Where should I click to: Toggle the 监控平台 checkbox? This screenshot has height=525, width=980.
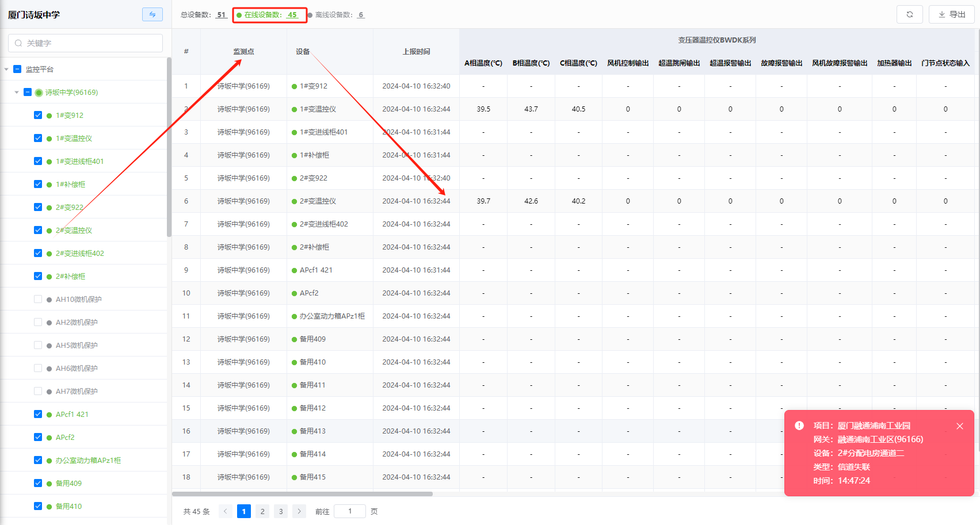17,69
